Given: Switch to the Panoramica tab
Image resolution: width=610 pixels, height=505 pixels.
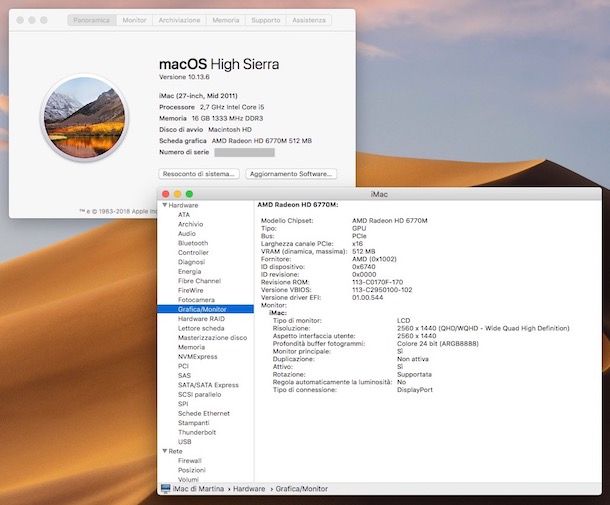Looking at the screenshot, I should pyautogui.click(x=92, y=20).
